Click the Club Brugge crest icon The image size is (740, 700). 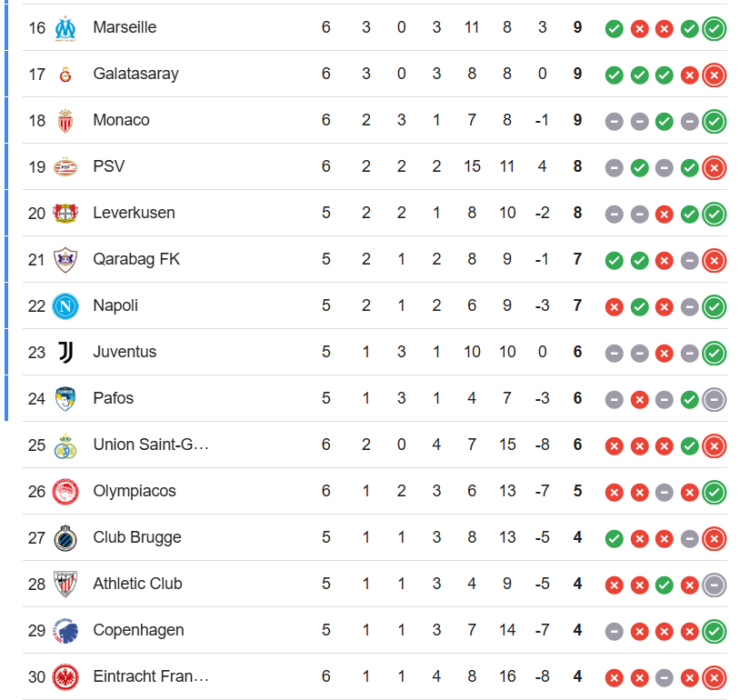tap(65, 538)
